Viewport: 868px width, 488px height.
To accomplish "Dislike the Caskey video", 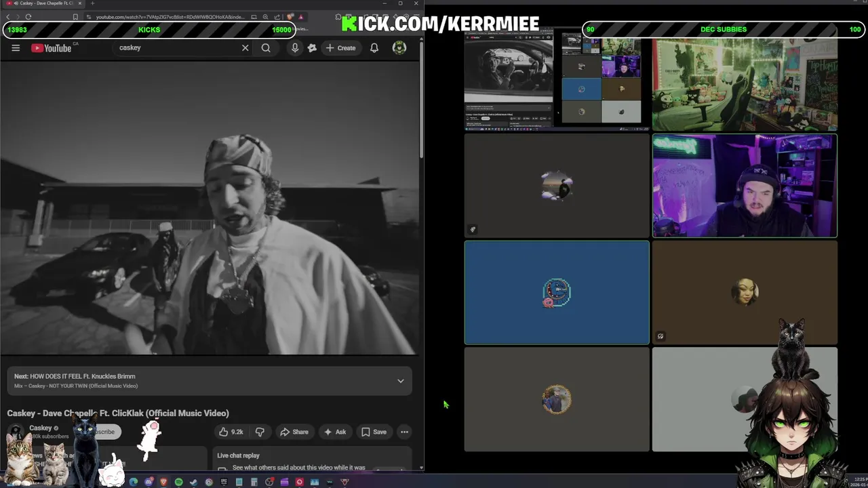I will [x=260, y=432].
